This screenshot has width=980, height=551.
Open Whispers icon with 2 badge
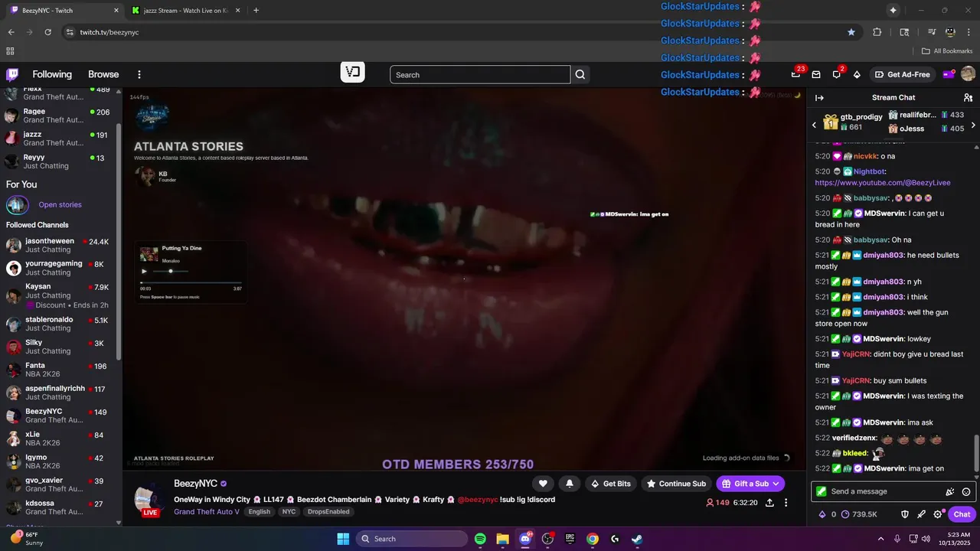[837, 74]
